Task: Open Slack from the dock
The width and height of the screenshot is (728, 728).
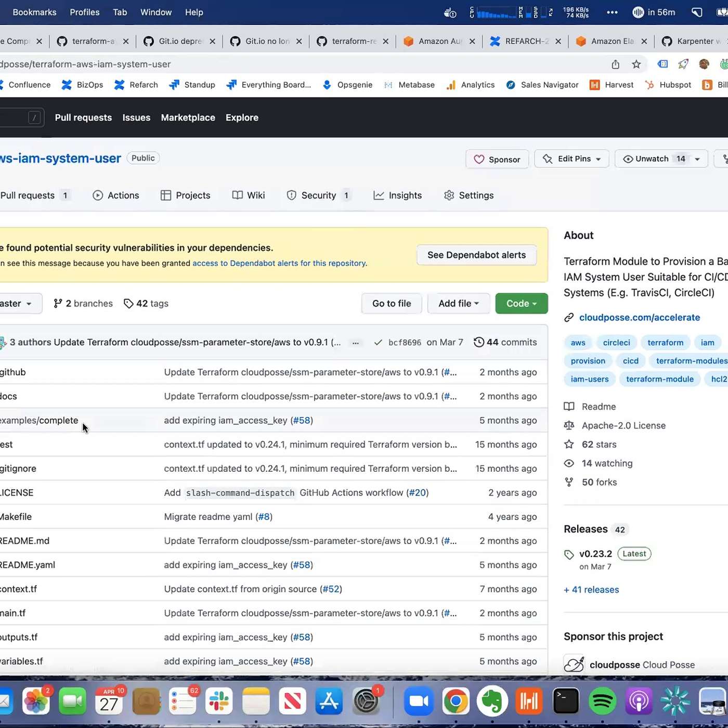Action: 219,701
